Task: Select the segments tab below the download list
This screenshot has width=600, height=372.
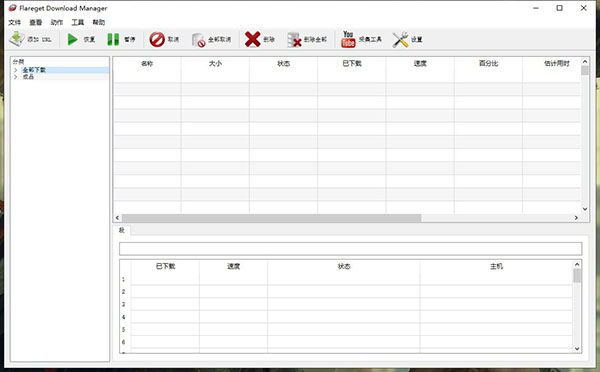Action: pos(122,230)
